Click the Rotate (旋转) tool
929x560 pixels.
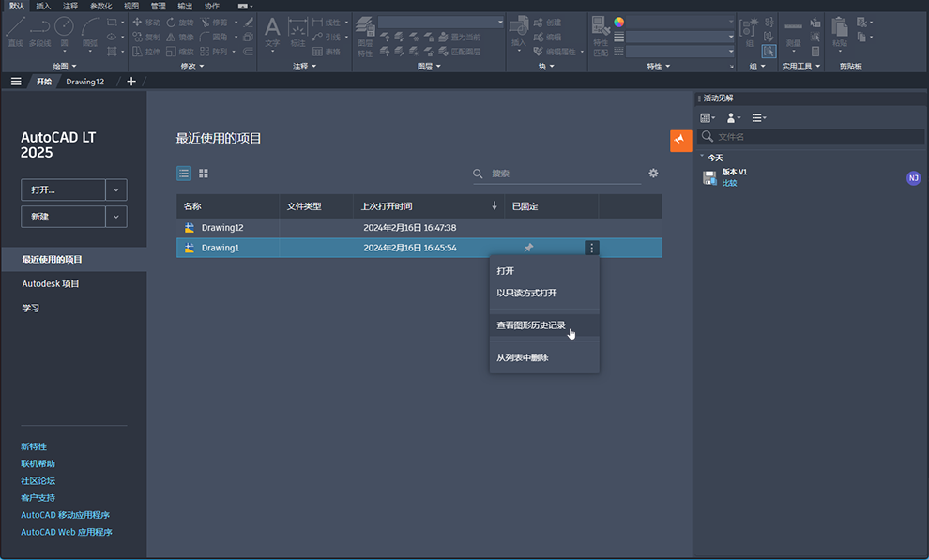click(x=180, y=22)
